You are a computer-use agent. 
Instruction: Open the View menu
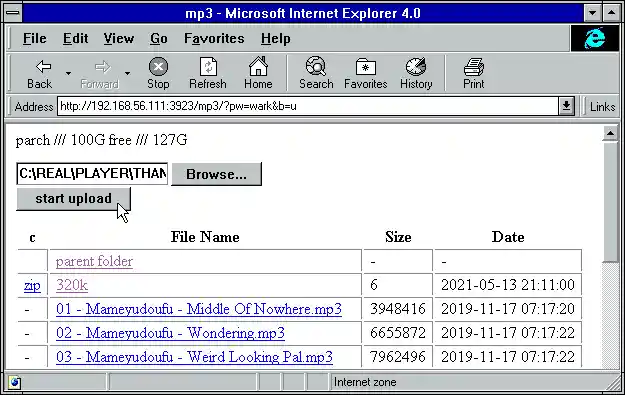tap(119, 39)
